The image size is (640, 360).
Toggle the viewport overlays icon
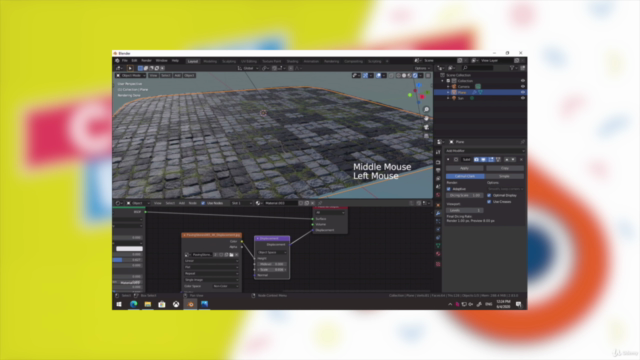click(x=378, y=76)
